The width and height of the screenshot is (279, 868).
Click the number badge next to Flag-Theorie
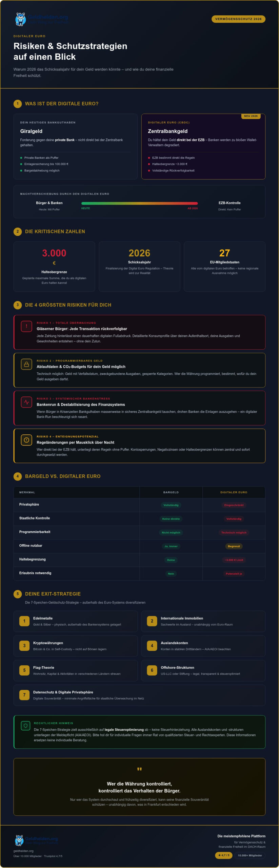click(24, 670)
